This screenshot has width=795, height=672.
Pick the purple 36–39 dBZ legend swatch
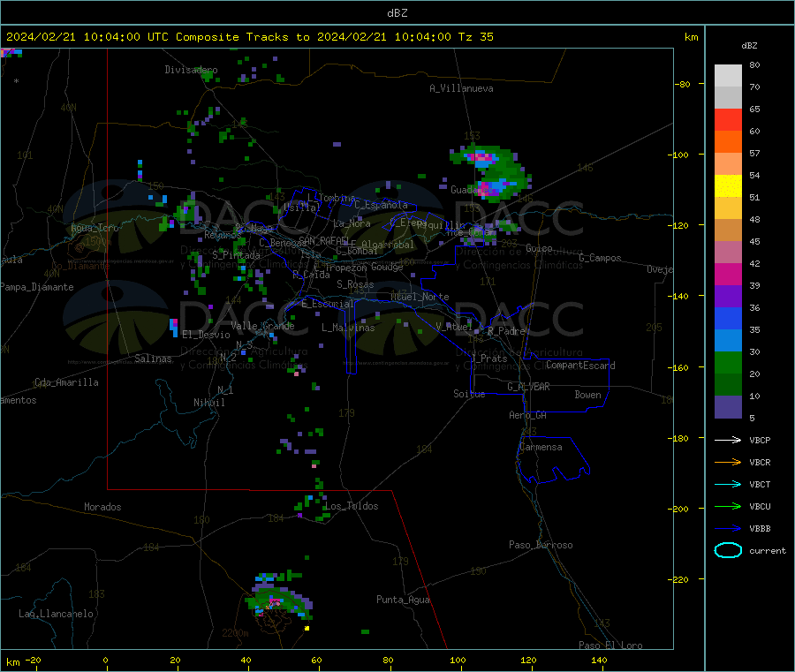click(728, 297)
